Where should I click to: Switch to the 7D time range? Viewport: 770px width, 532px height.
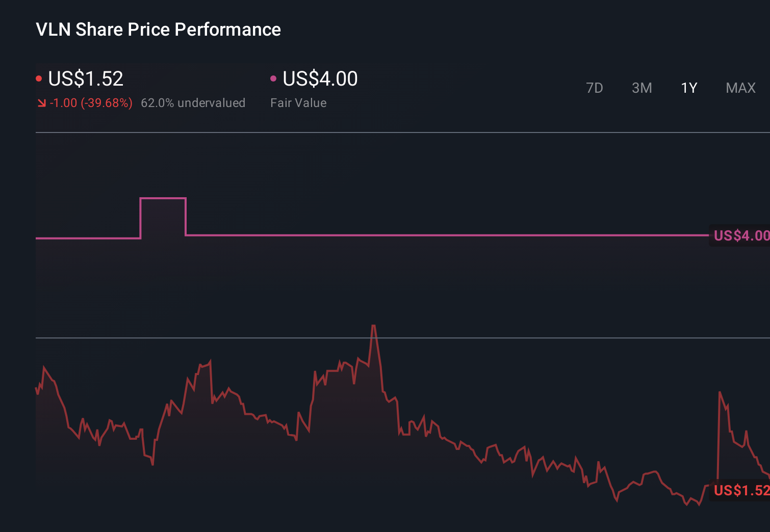point(595,88)
